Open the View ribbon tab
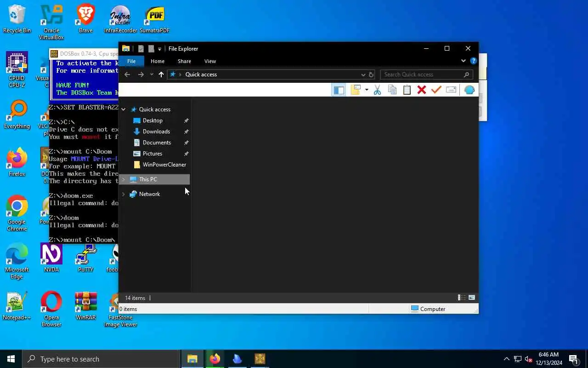 [x=210, y=61]
